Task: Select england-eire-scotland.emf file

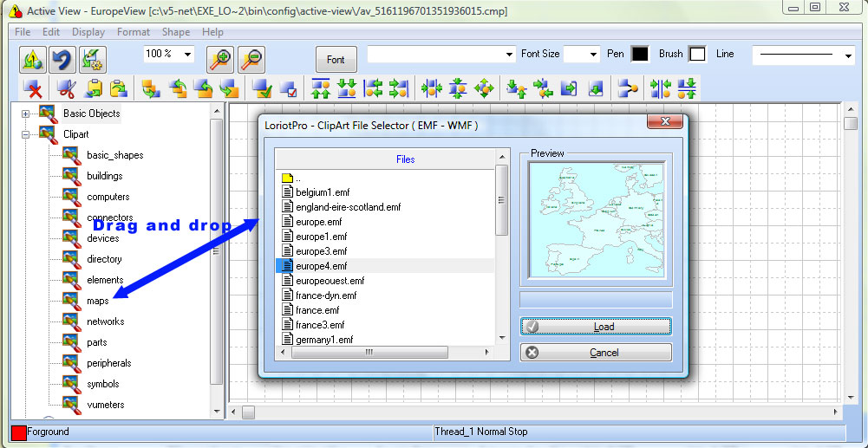Action: pyautogui.click(x=349, y=207)
